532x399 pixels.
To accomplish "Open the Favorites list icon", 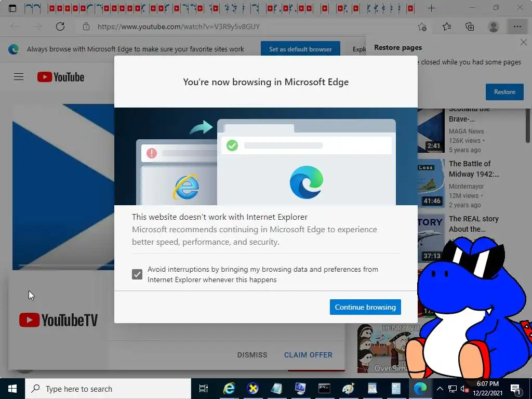I will pos(446,26).
